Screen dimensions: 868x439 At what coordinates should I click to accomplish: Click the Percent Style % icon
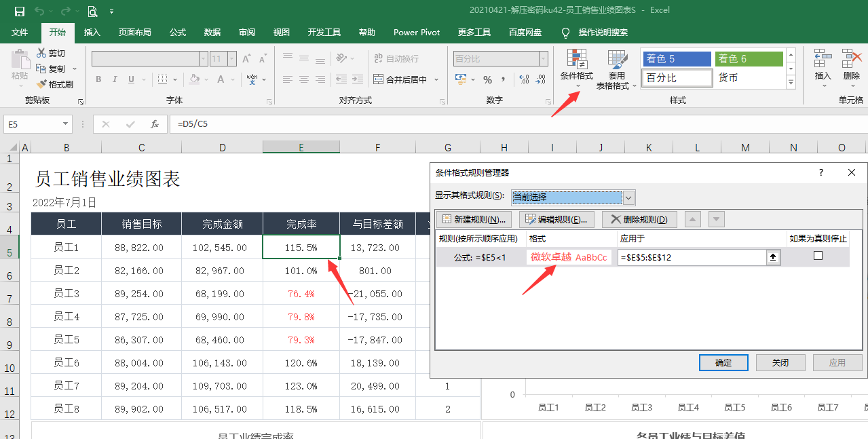coord(487,79)
